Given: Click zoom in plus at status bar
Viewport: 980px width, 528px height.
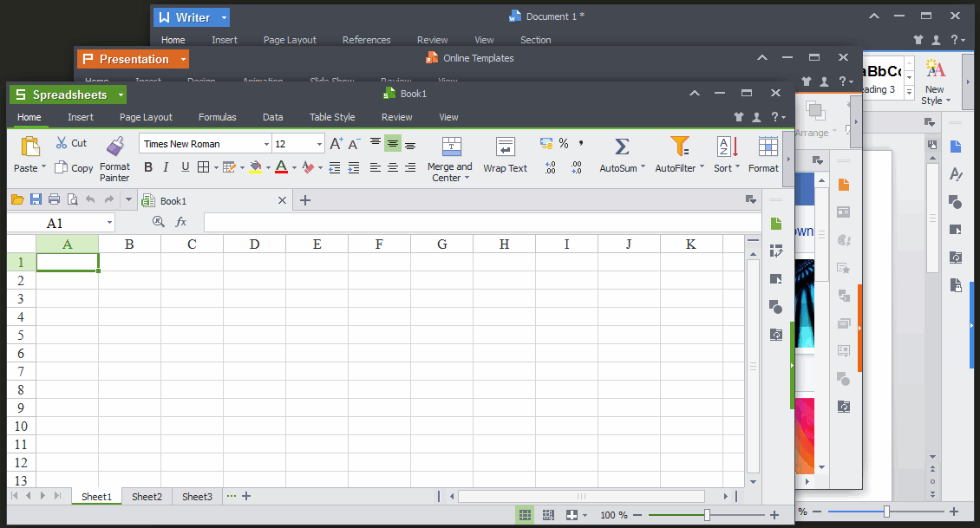Looking at the screenshot, I should click(x=774, y=516).
